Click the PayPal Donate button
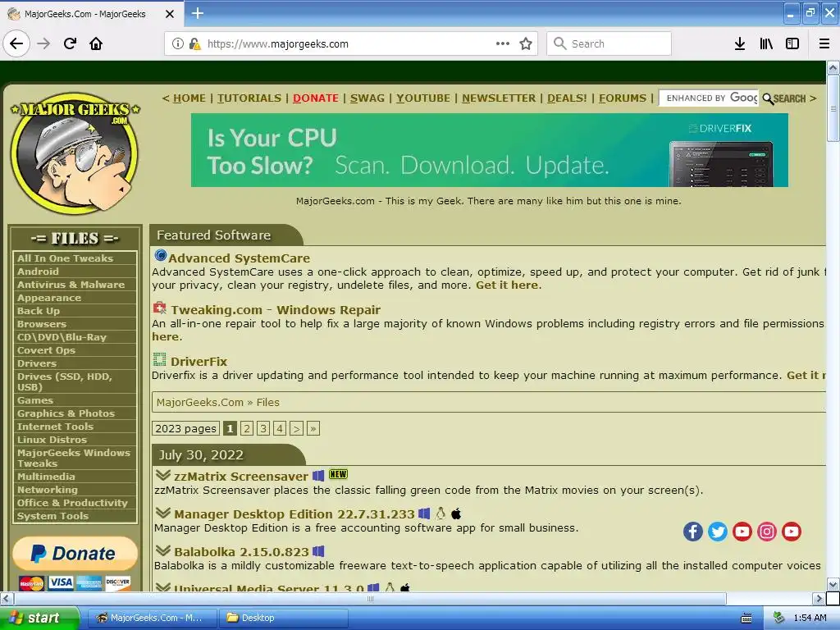Screen dimensions: 840x630 click(x=75, y=554)
